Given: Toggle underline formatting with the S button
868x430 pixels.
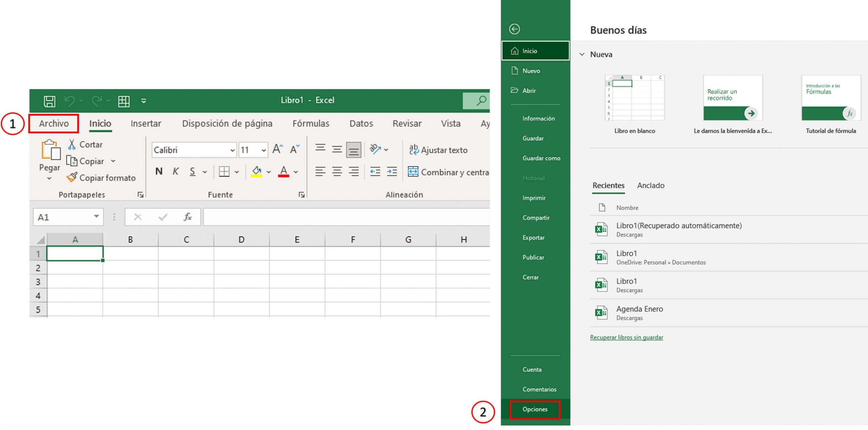Looking at the screenshot, I should click(192, 172).
